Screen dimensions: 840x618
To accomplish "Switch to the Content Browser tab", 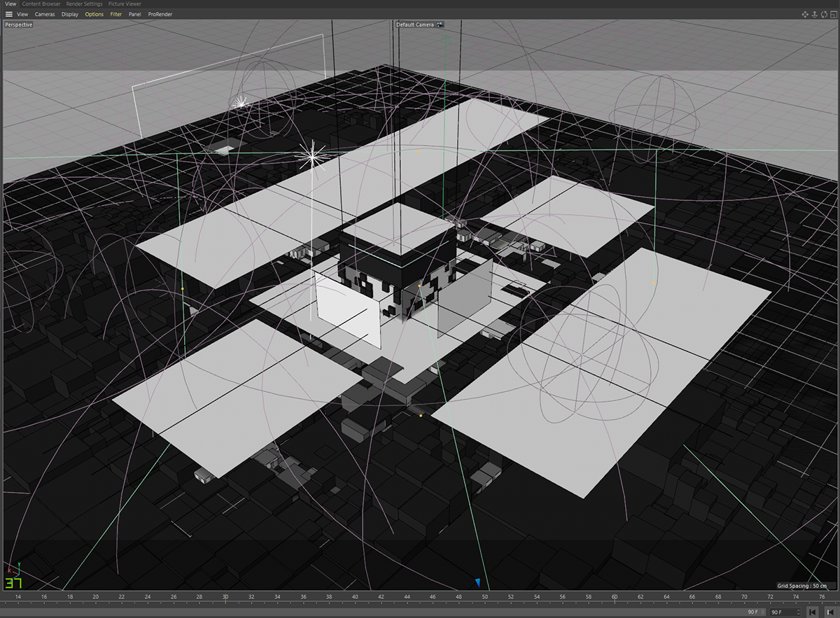I will 41,3.
